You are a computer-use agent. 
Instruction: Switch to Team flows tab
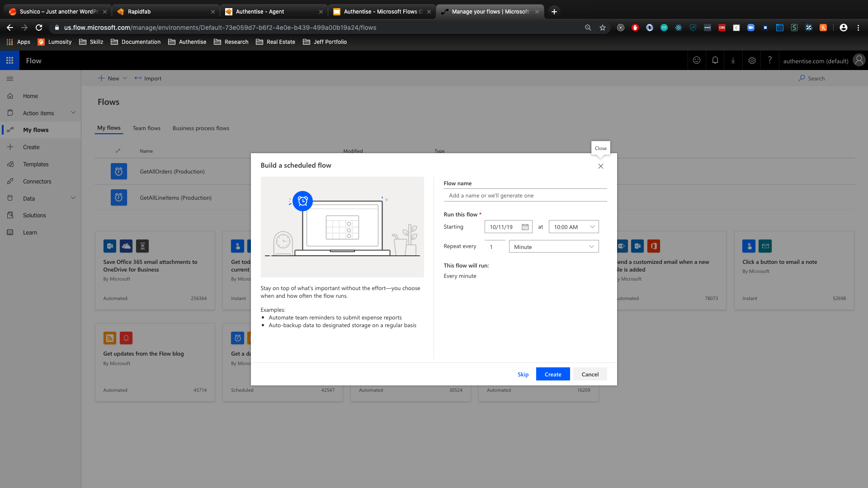(146, 128)
